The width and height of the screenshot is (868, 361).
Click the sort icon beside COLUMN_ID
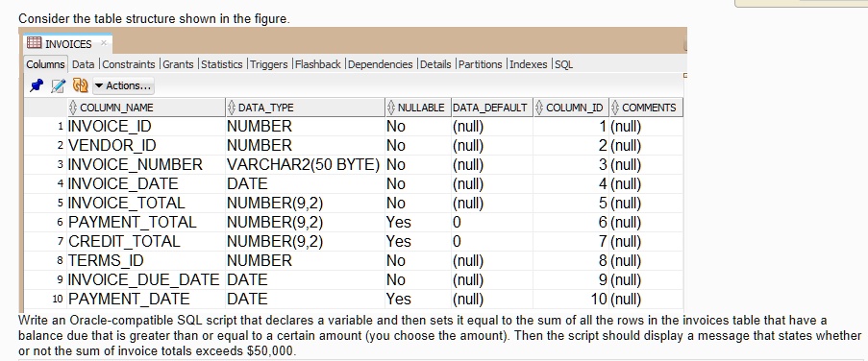click(x=539, y=108)
